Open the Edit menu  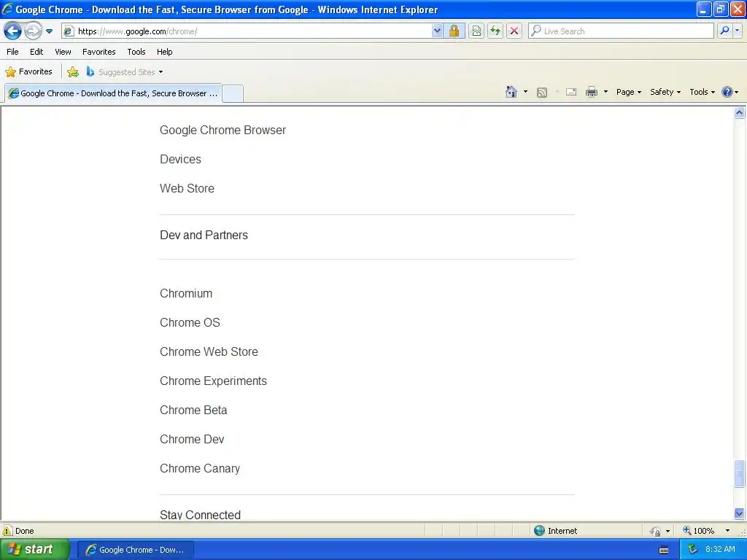point(36,52)
